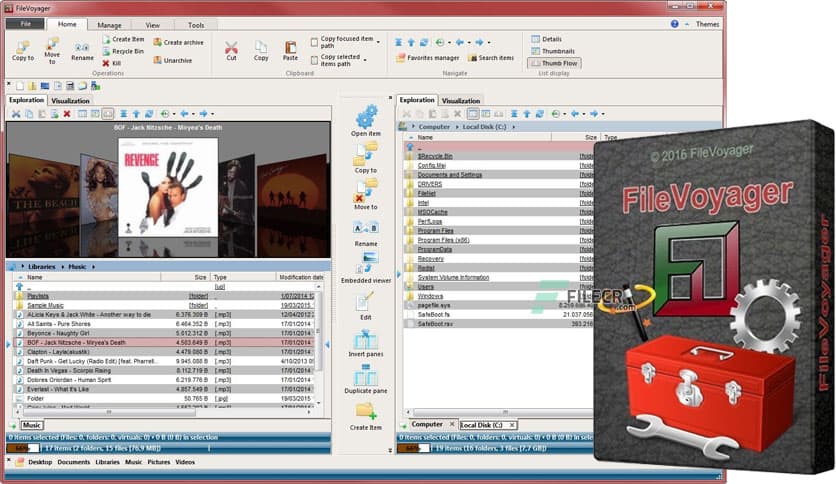Click the Cut scissors button
Image resolution: width=836 pixels, height=484 pixels.
click(x=231, y=51)
